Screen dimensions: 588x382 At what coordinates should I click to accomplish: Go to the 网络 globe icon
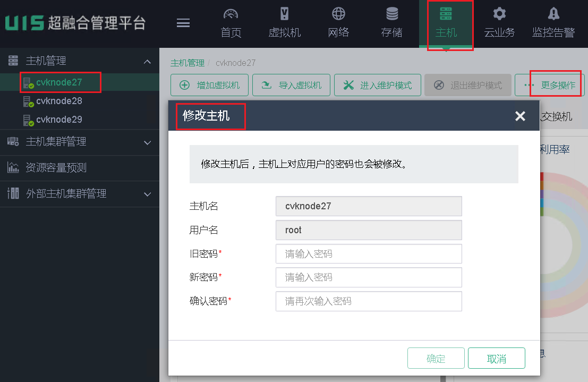click(x=339, y=14)
